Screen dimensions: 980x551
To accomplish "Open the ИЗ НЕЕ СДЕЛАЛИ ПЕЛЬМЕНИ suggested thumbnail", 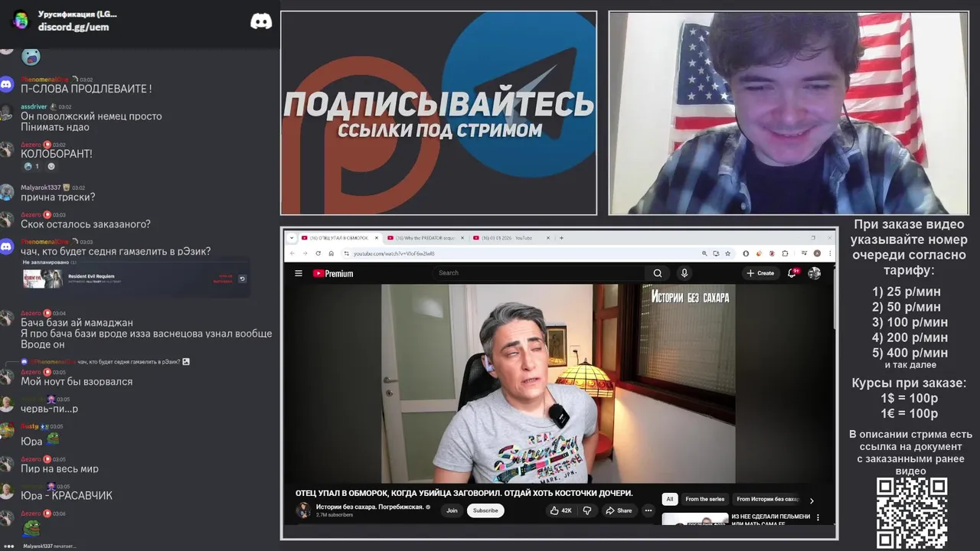I will pos(695,519).
